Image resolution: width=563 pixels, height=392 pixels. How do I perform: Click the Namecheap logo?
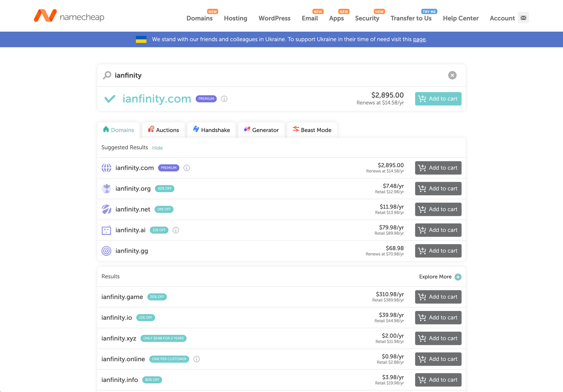click(69, 16)
